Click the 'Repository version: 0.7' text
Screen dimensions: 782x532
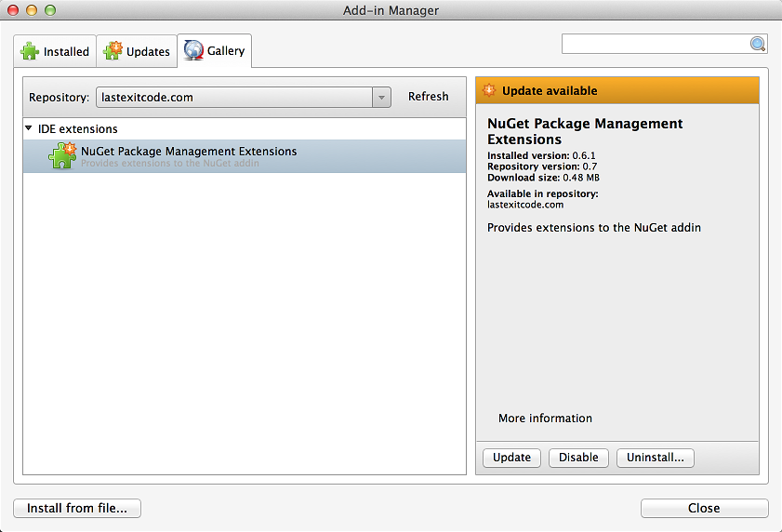tap(542, 166)
